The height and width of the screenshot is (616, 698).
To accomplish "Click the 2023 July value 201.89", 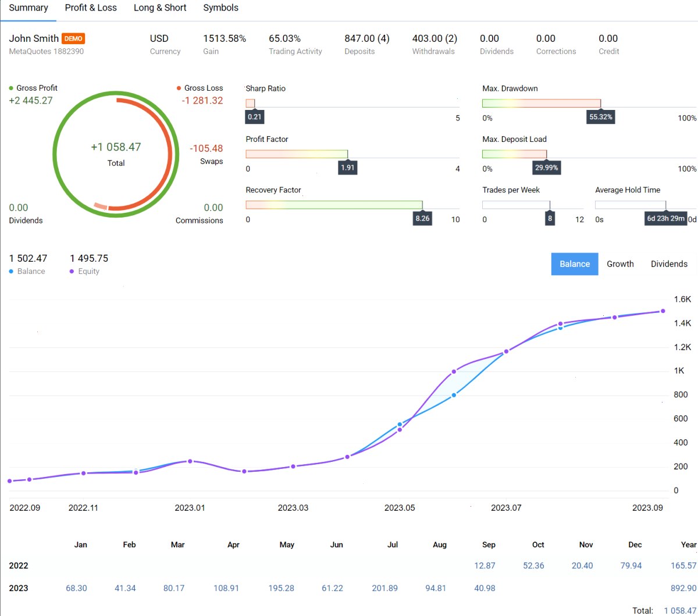I will (384, 588).
